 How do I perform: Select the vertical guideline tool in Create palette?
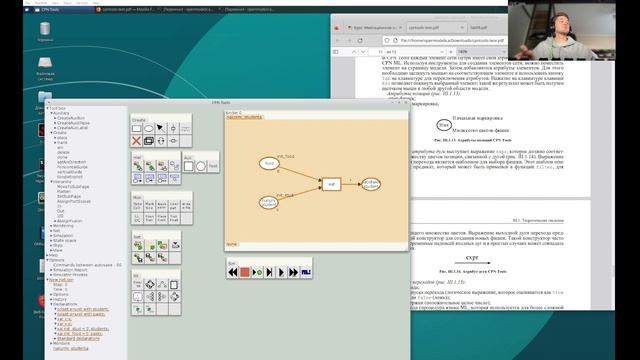[173, 129]
